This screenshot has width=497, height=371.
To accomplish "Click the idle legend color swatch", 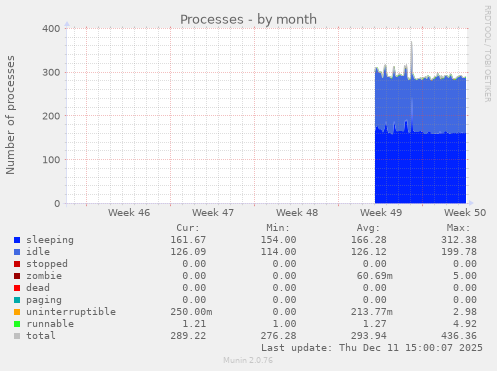I will pyautogui.click(x=17, y=252).
